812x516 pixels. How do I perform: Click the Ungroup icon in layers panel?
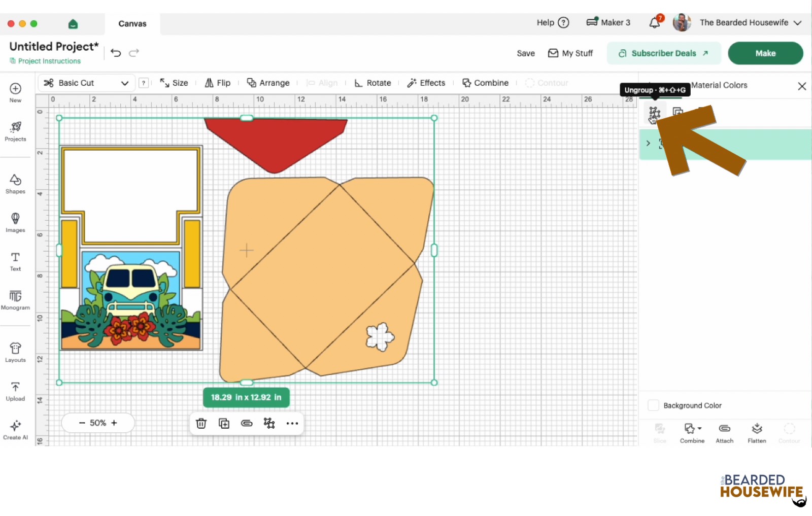(654, 112)
